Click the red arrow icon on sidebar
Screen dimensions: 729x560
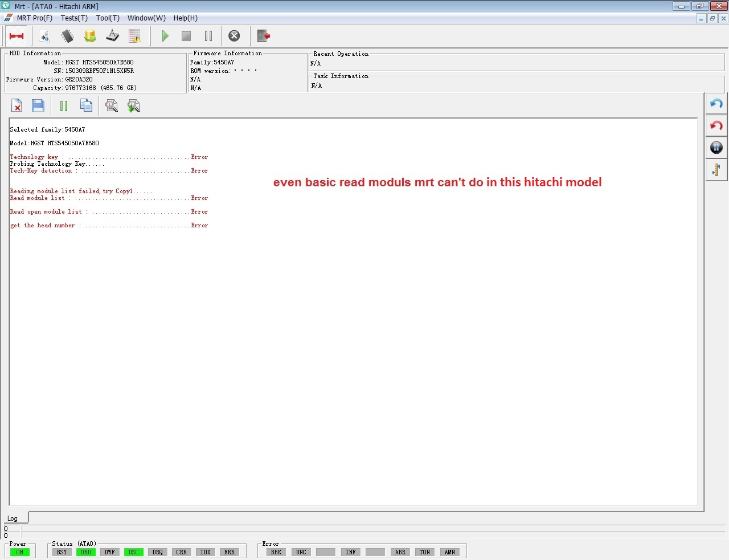716,125
